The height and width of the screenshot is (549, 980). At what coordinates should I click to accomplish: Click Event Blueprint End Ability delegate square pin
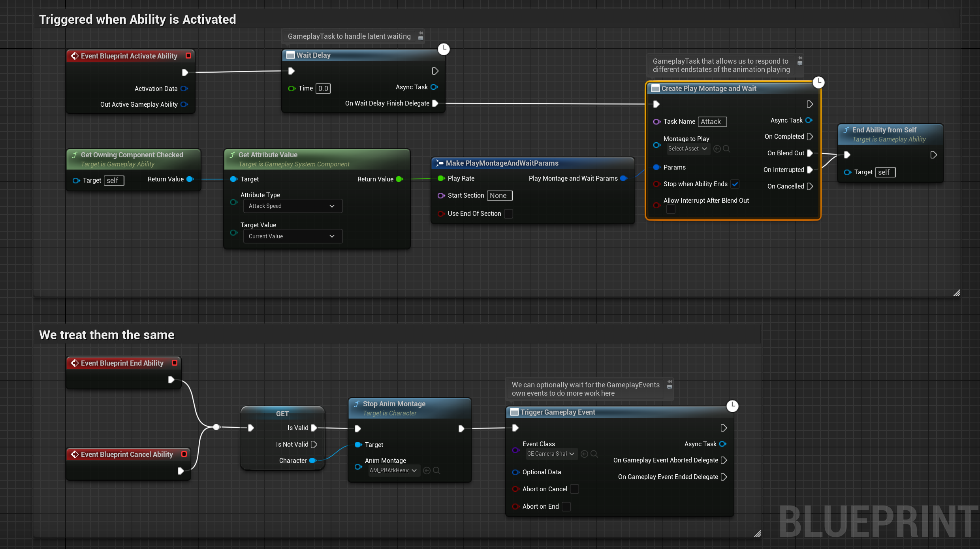175,363
